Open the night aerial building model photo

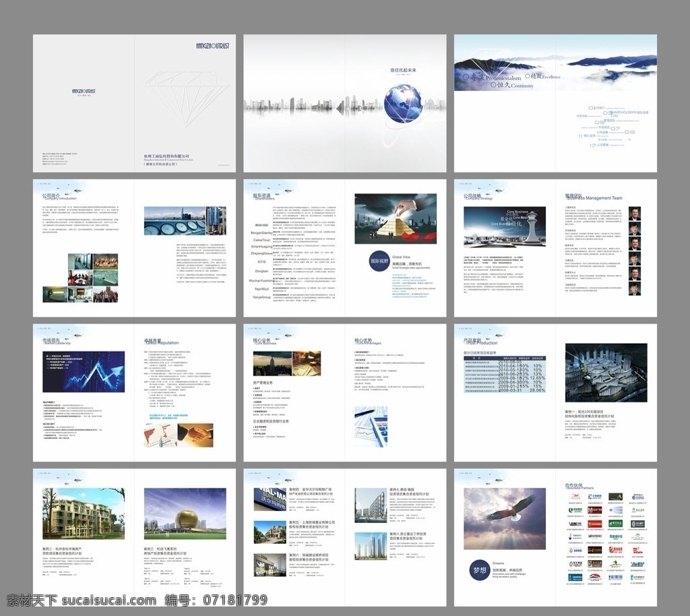[x=606, y=373]
